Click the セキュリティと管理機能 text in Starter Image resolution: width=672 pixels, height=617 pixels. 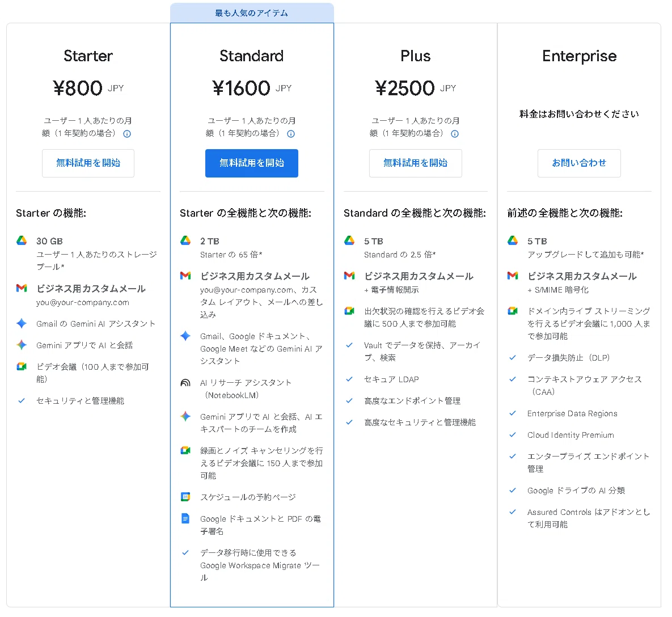click(x=80, y=401)
